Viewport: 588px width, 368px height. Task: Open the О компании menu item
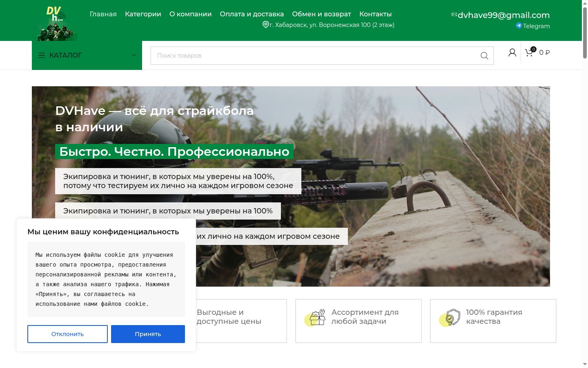click(191, 14)
